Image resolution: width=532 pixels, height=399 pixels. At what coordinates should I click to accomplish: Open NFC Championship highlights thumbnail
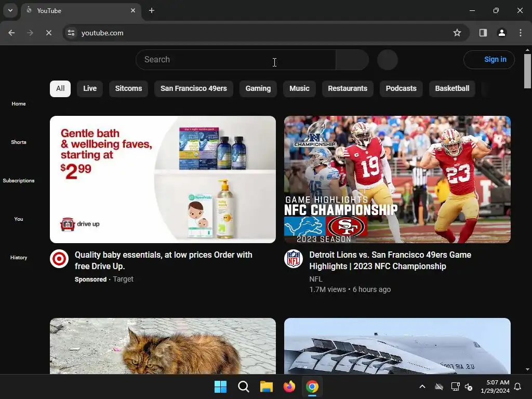click(x=397, y=179)
